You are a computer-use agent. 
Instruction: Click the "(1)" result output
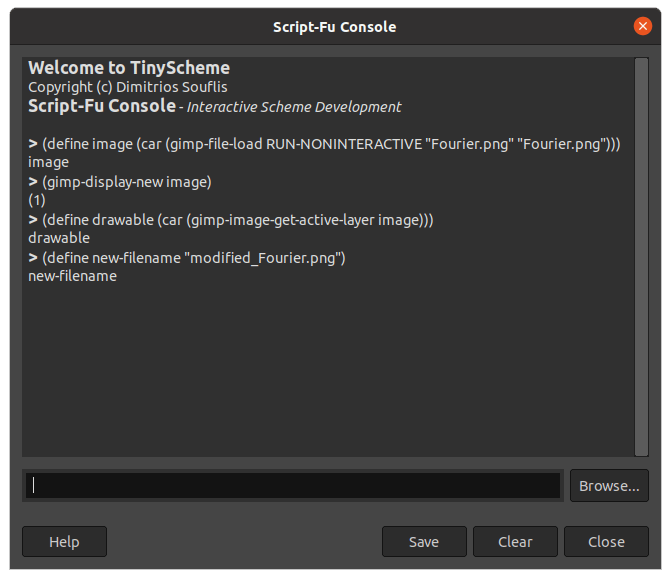click(38, 200)
